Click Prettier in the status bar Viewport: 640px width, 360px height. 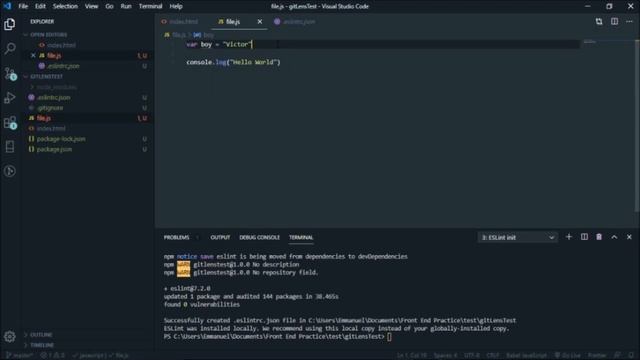(x=597, y=356)
